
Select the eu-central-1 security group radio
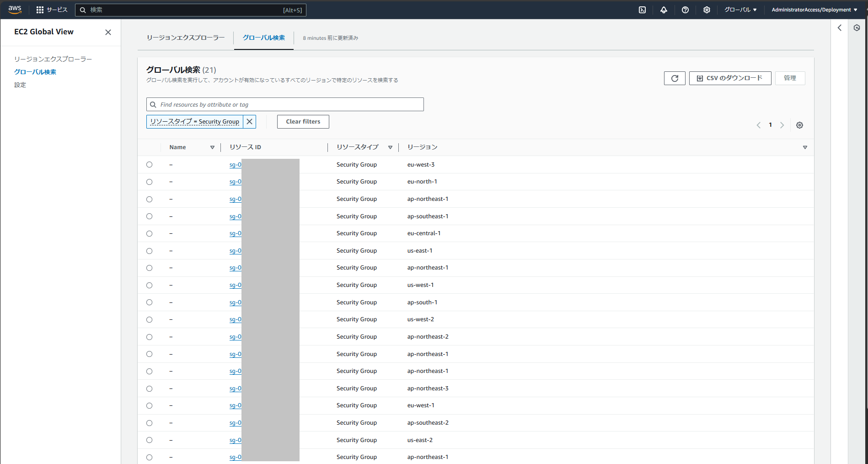[150, 233]
